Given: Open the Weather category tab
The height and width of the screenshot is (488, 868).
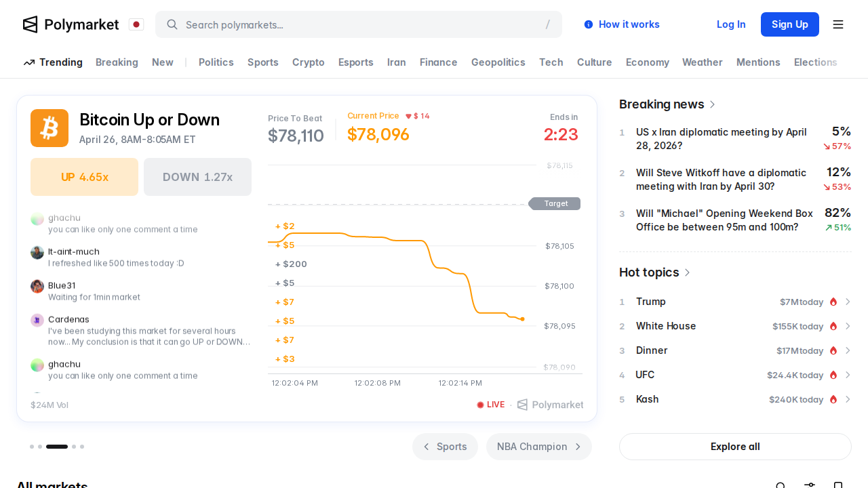Looking at the screenshot, I should point(703,62).
